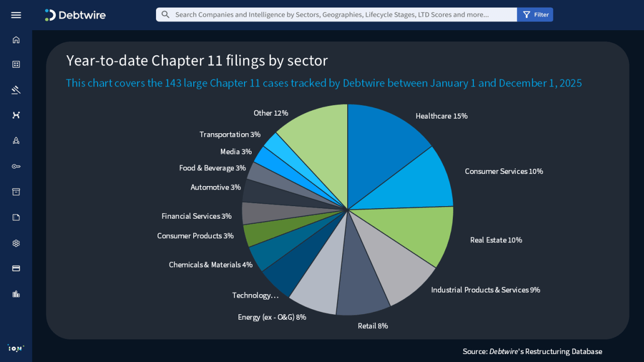
Task: Open the hamburger menu in the sidebar
Action: [16, 15]
